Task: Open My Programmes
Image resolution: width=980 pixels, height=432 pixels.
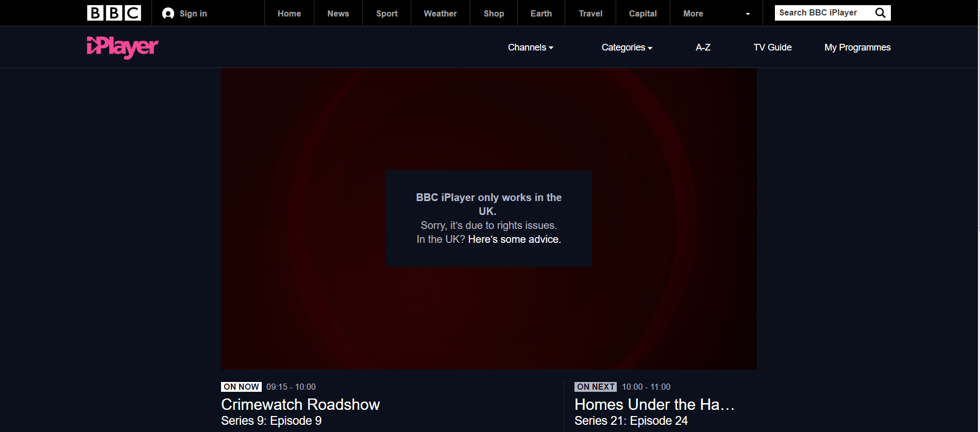Action: tap(857, 47)
